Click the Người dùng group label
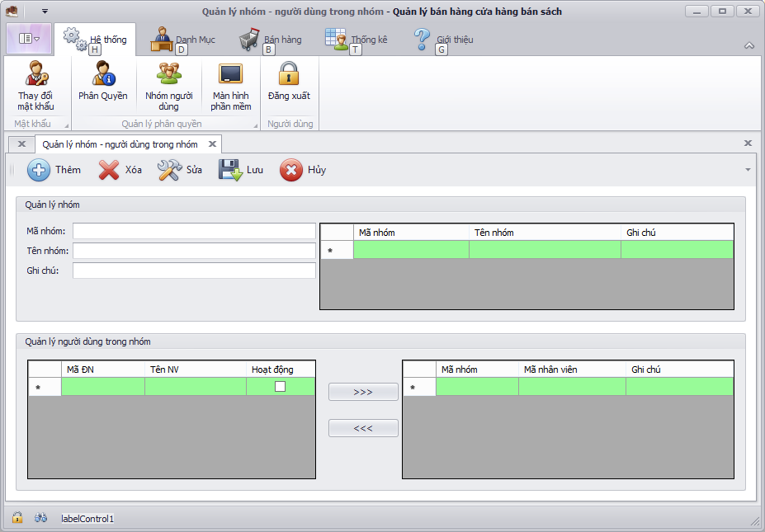 (x=290, y=124)
